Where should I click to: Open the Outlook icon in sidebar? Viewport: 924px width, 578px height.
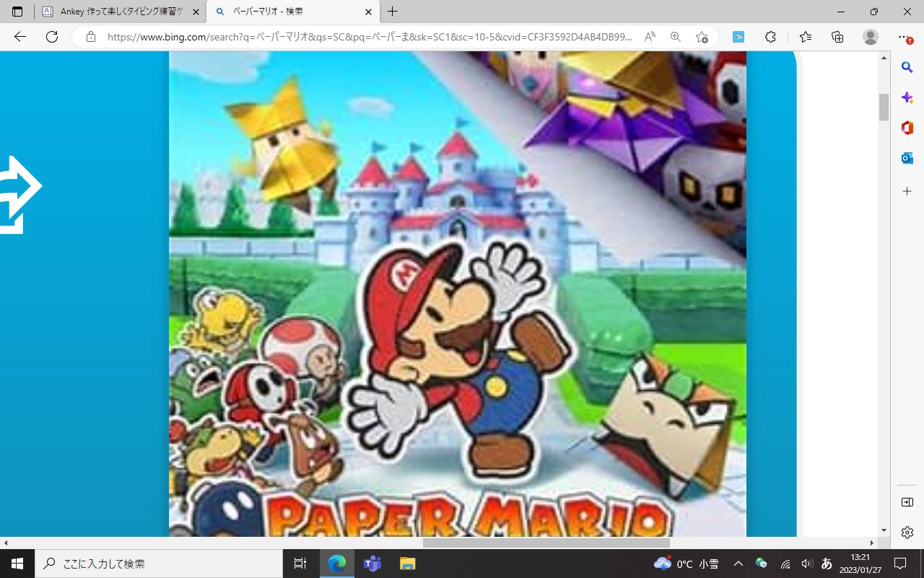[907, 158]
